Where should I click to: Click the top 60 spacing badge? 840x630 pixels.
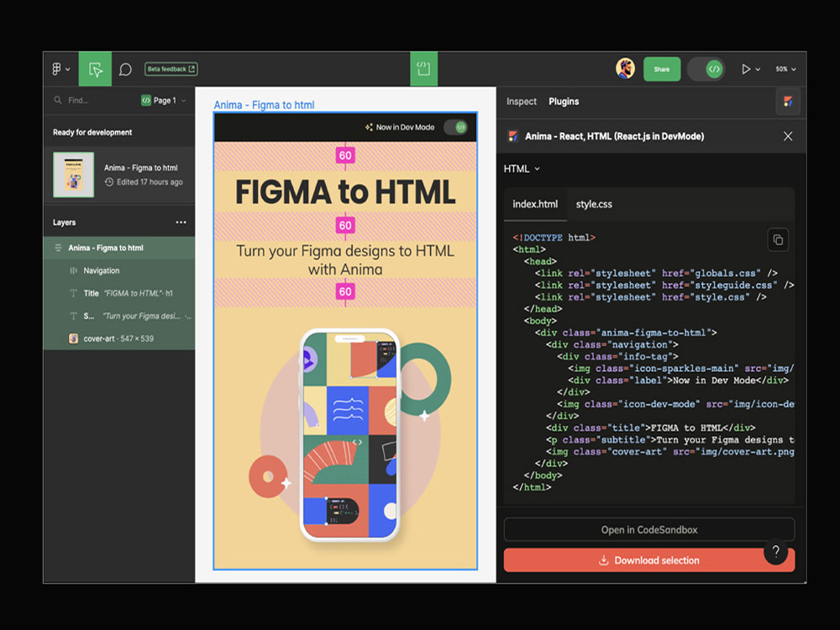coord(345,155)
